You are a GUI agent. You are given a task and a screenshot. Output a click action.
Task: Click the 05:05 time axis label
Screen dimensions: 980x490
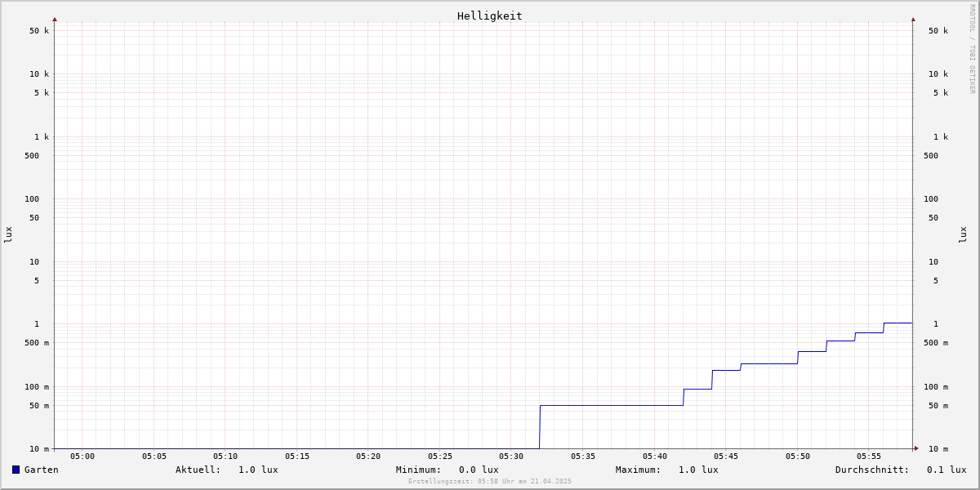point(154,457)
